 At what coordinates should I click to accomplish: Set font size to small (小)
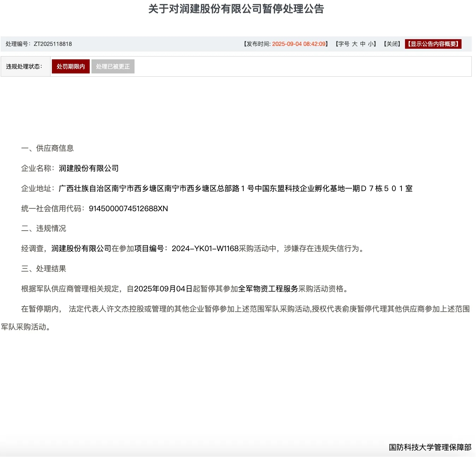coord(371,44)
